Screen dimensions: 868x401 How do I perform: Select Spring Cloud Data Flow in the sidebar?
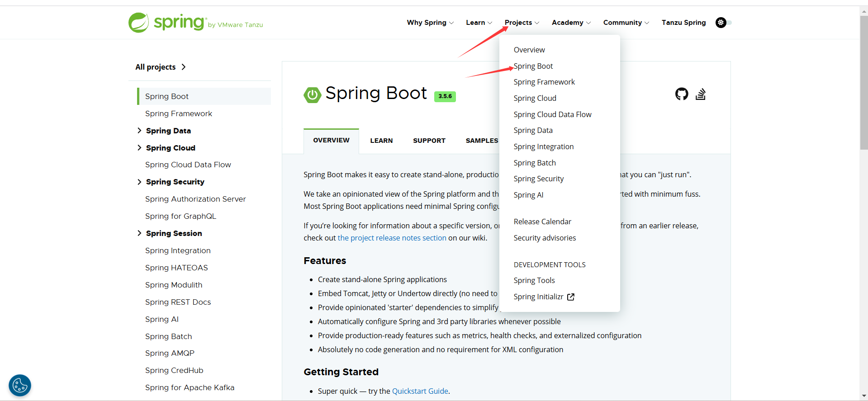pyautogui.click(x=188, y=165)
